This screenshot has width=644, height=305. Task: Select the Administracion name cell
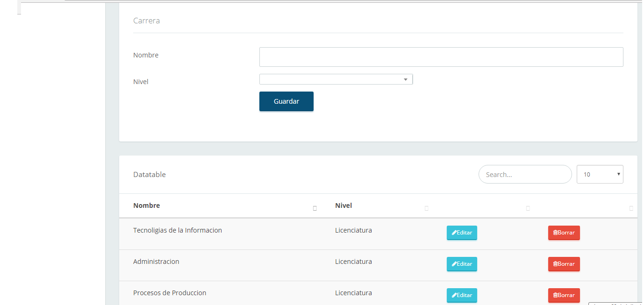point(156,262)
